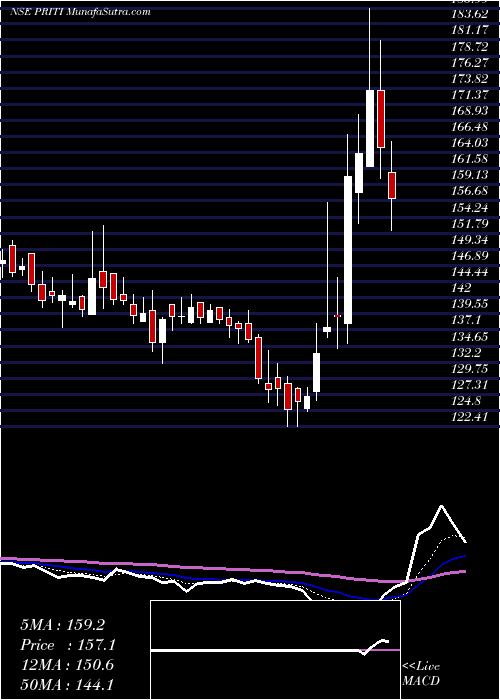Select the 137.1 price axis label
The image size is (500, 700).
[466, 320]
